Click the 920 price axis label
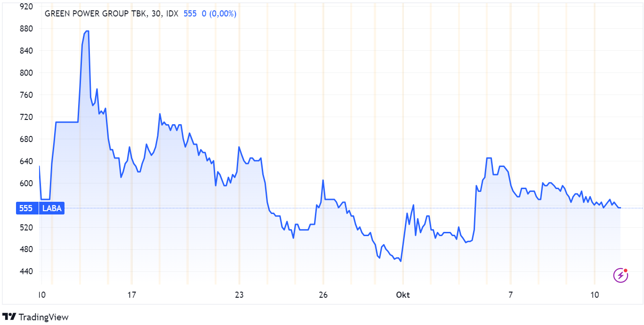The image size is (644, 325). click(x=26, y=7)
